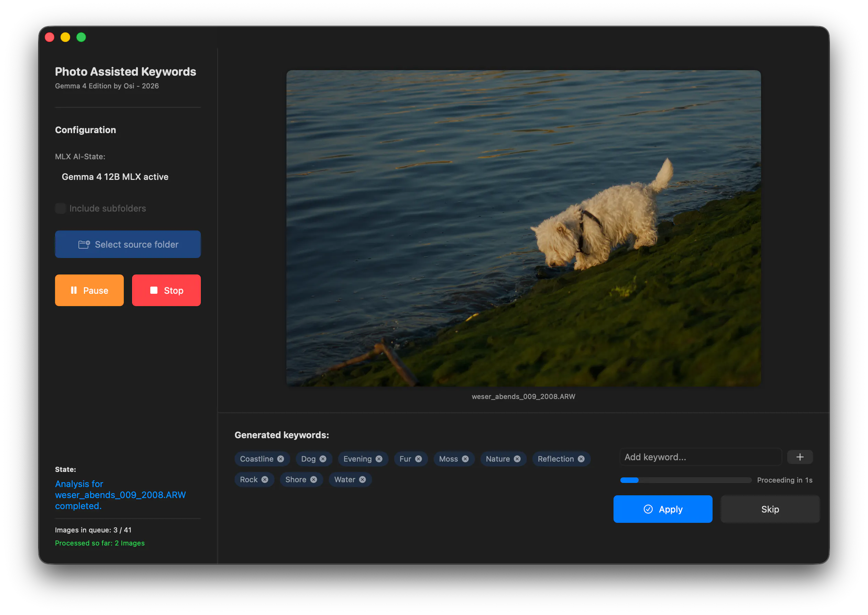
Task: Apply the generated keywords
Action: coord(663,509)
